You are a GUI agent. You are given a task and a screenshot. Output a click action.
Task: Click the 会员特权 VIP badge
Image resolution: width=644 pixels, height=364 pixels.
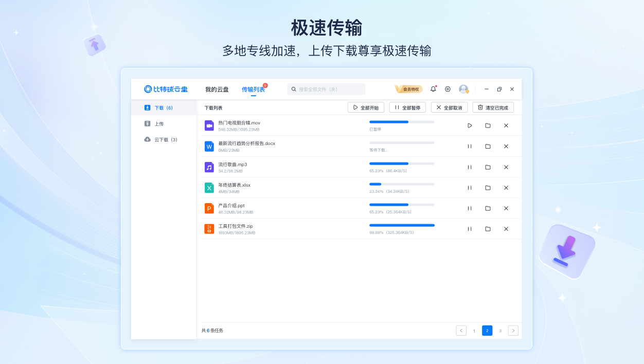[408, 89]
